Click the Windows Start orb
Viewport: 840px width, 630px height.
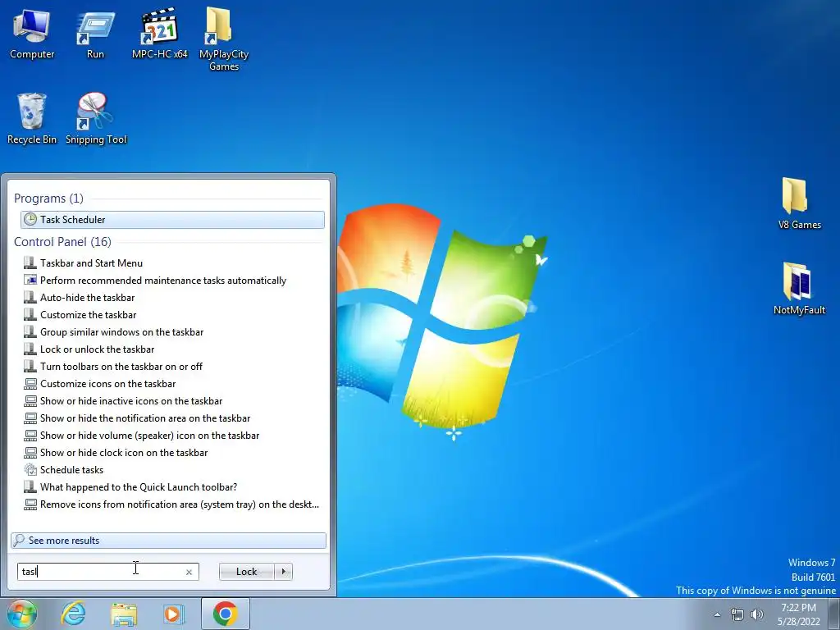[x=22, y=614]
